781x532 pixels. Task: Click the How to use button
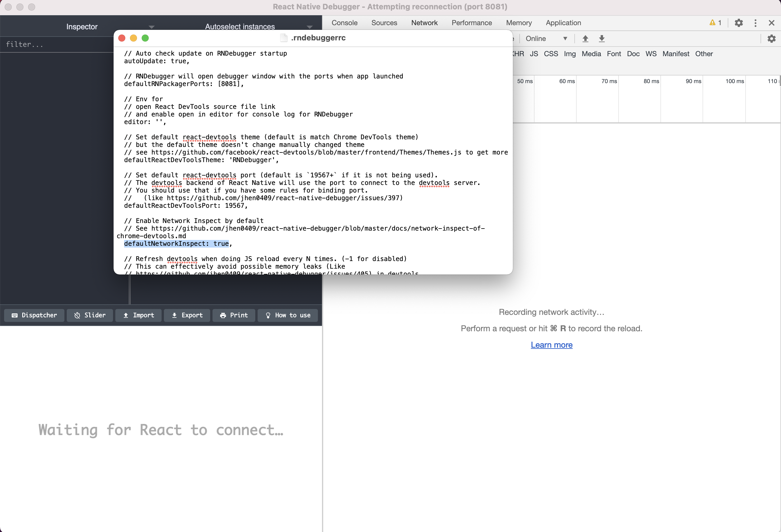(x=288, y=315)
